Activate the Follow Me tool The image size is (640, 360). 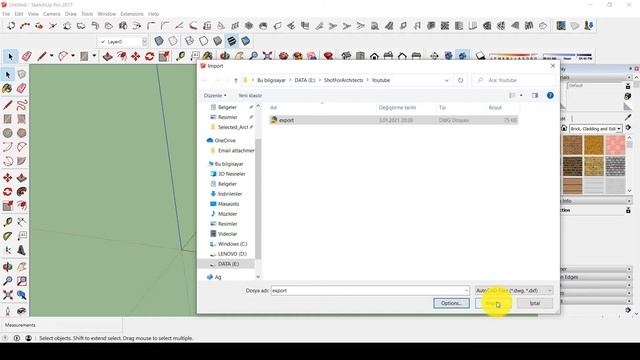click(x=22, y=192)
